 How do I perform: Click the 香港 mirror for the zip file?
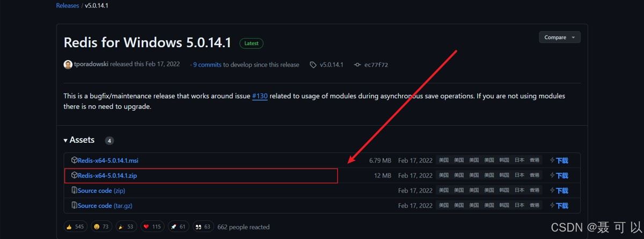pyautogui.click(x=534, y=176)
